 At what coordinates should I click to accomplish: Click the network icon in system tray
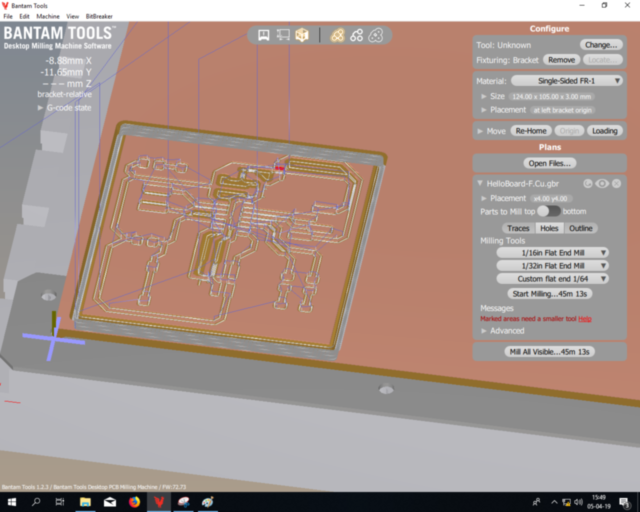coord(567,502)
